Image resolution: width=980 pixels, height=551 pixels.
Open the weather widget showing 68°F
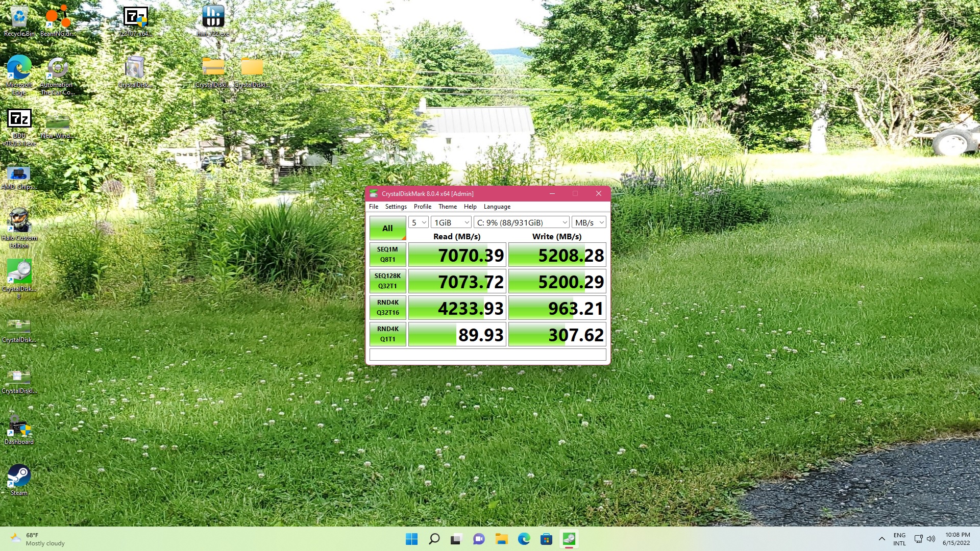(38, 539)
